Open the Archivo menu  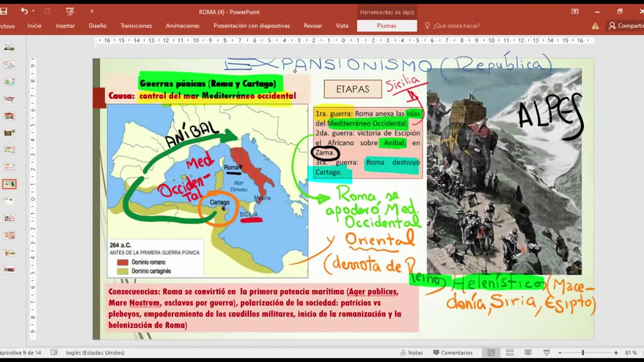tap(7, 26)
